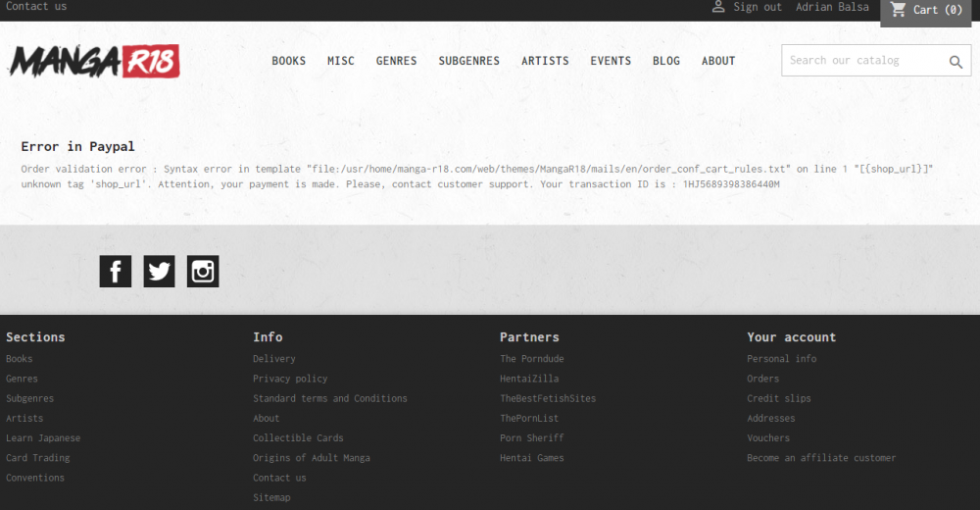The width and height of the screenshot is (980, 510).
Task: Open Contact us link under Info
Action: [279, 478]
